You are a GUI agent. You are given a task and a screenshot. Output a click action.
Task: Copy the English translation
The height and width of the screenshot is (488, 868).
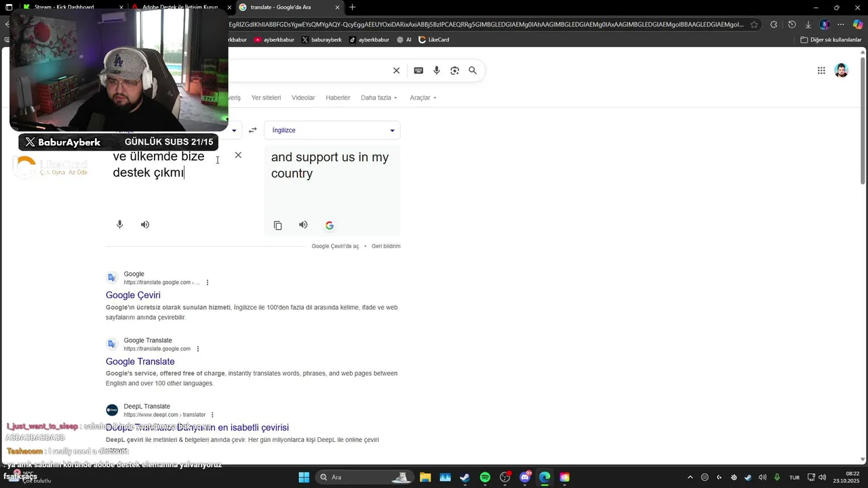pyautogui.click(x=278, y=225)
